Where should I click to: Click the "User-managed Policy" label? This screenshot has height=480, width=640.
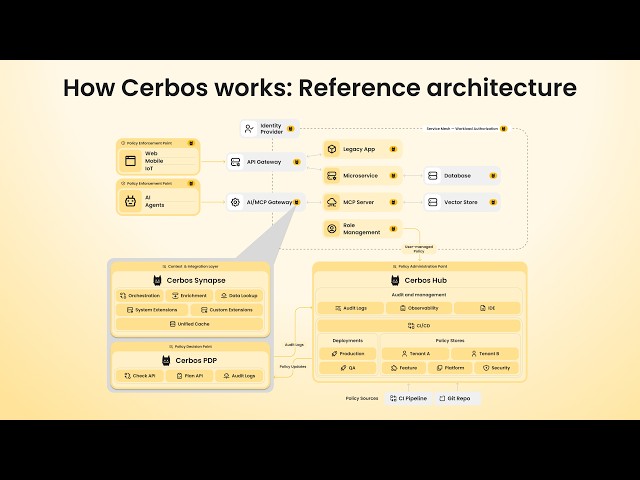pyautogui.click(x=419, y=249)
